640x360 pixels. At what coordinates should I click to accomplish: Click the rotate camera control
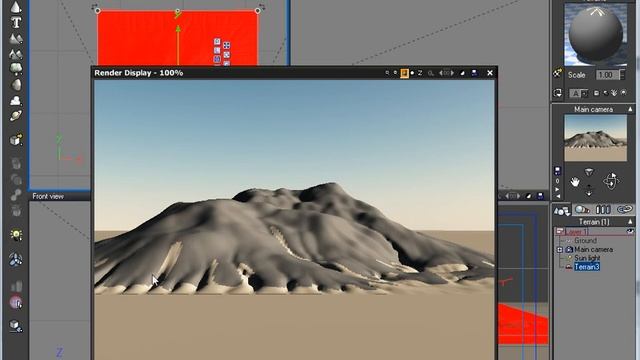pyautogui.click(x=611, y=181)
